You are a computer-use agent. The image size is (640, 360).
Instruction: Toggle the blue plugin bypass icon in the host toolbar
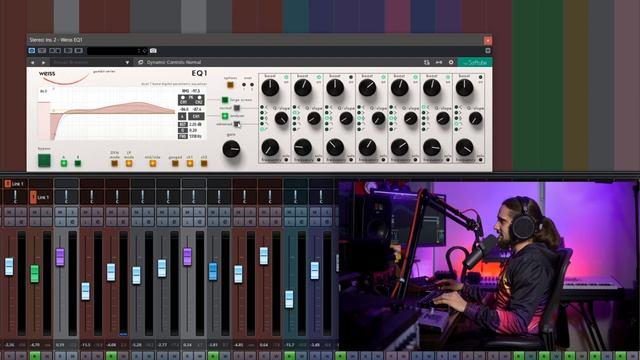coord(31,51)
